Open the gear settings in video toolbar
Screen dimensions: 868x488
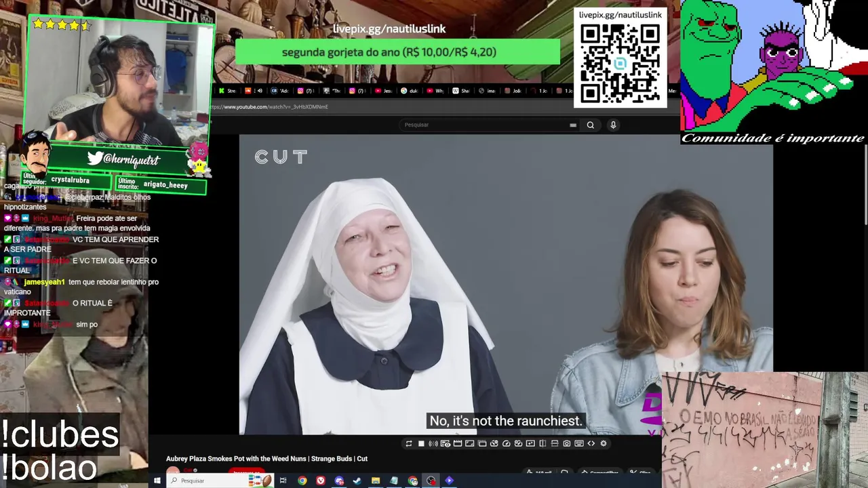point(604,443)
